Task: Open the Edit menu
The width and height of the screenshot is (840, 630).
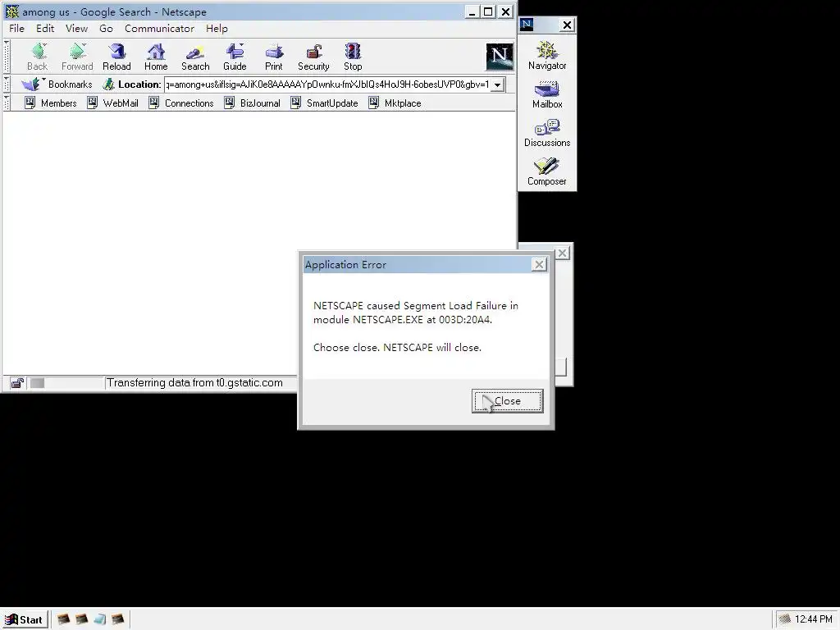Action: [x=45, y=29]
